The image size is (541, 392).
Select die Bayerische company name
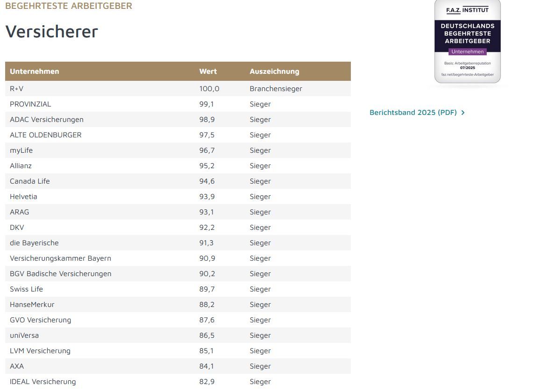click(x=34, y=243)
